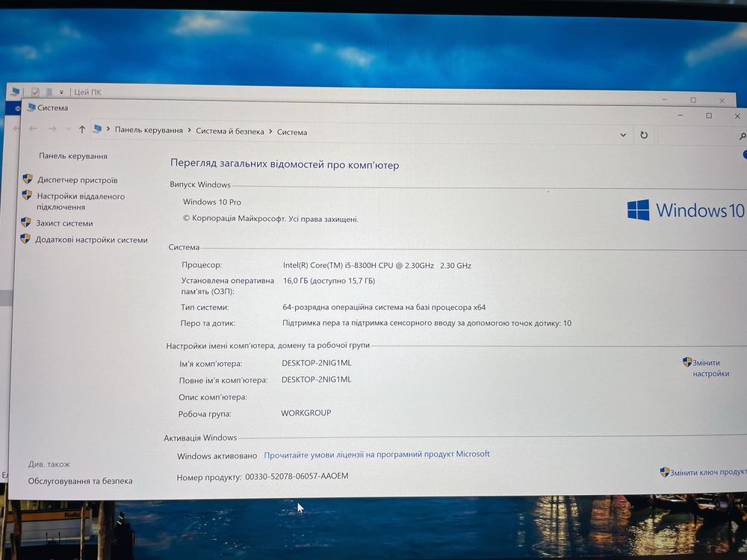Viewport: 747px width, 560px height.
Task: Click the Система window title icon
Action: pos(31,107)
